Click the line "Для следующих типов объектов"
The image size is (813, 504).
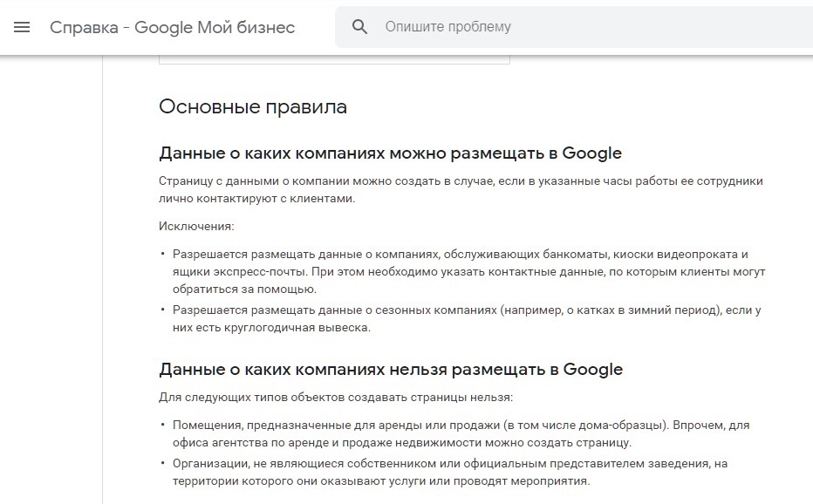pyautogui.click(x=336, y=398)
